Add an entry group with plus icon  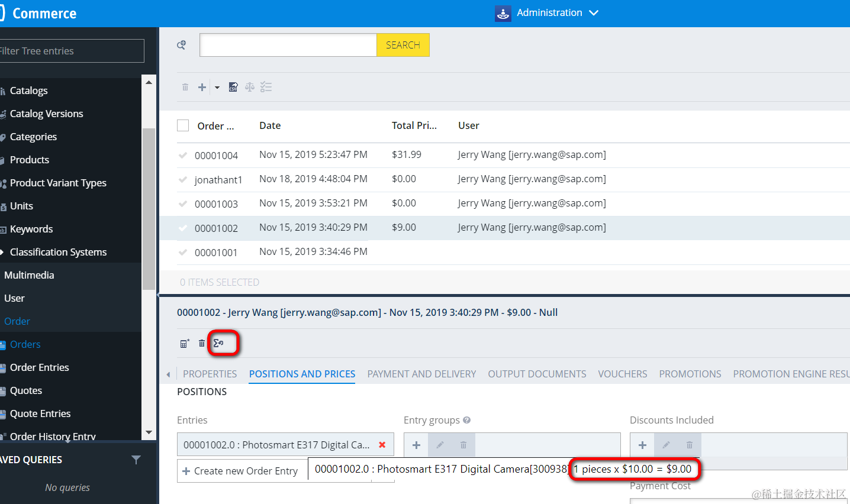coord(416,445)
